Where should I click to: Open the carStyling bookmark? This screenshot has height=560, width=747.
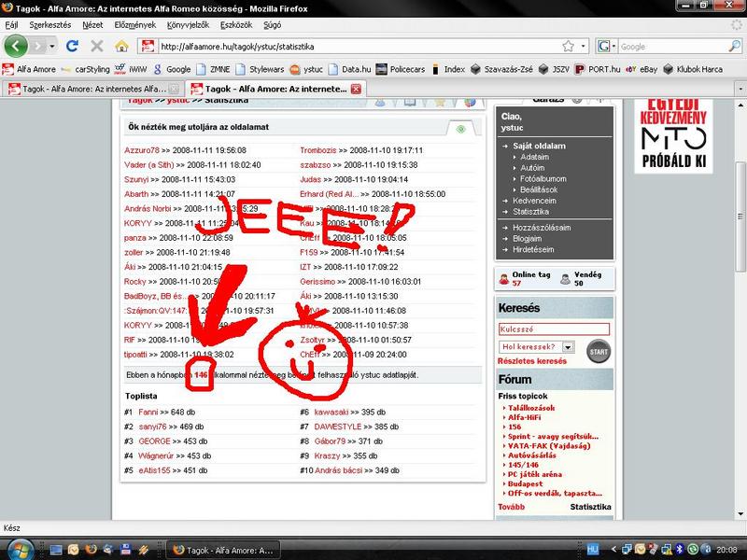[86, 69]
